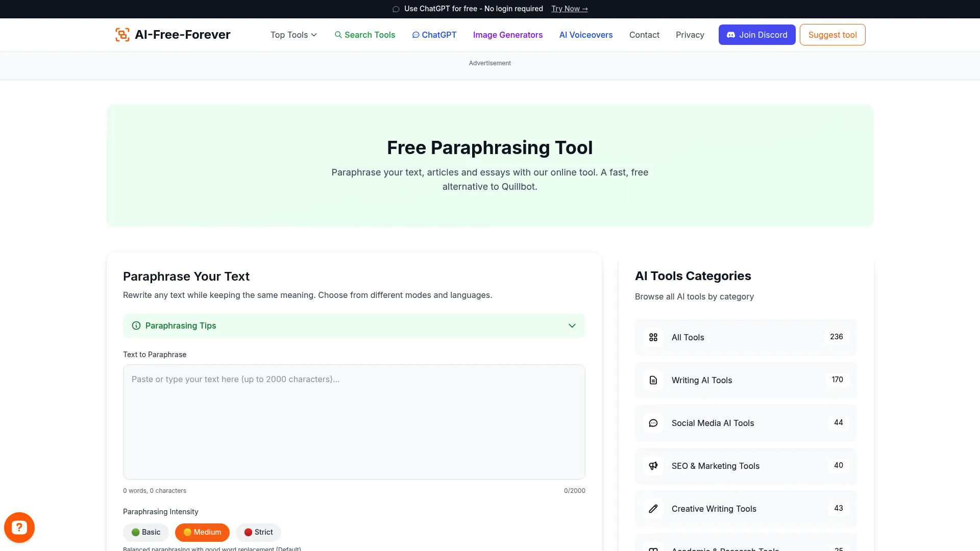
Task: Select the Writing AI Tools document icon
Action: tap(653, 380)
